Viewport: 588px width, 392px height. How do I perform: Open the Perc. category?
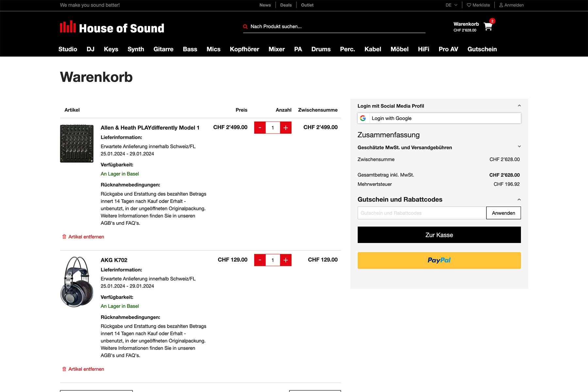point(347,49)
